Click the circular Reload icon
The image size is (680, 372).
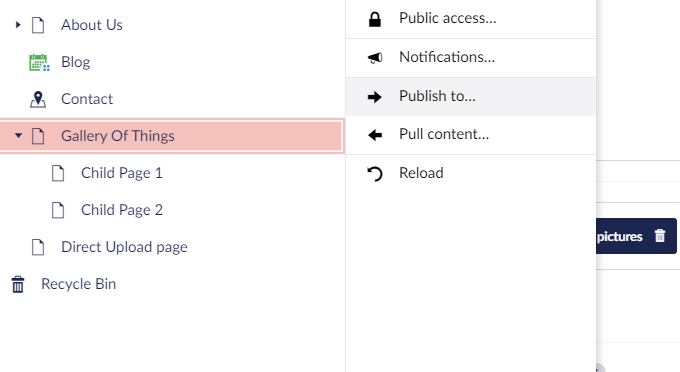click(375, 174)
